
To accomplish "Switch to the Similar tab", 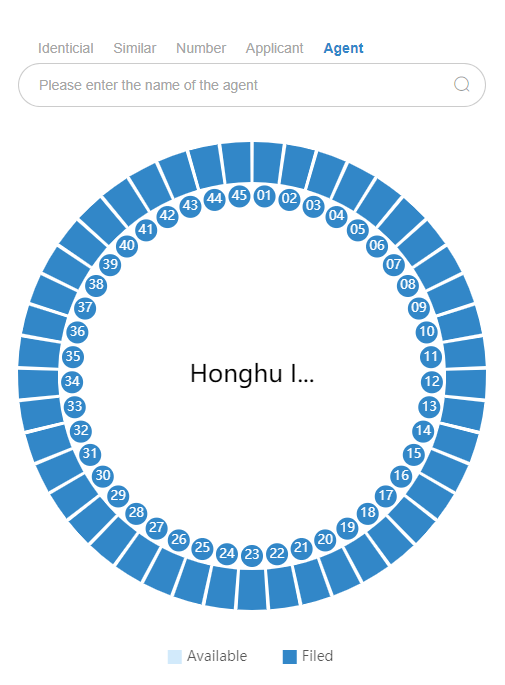I will [x=135, y=48].
